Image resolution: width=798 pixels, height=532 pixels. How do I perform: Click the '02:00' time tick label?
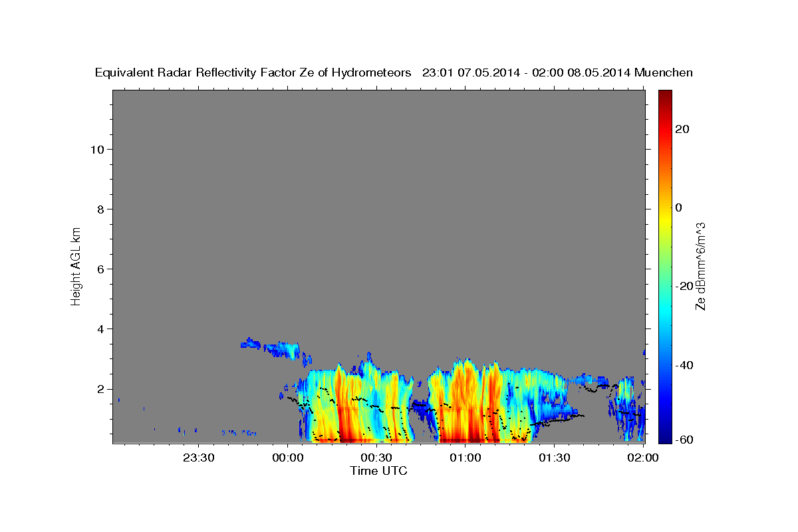click(x=643, y=458)
